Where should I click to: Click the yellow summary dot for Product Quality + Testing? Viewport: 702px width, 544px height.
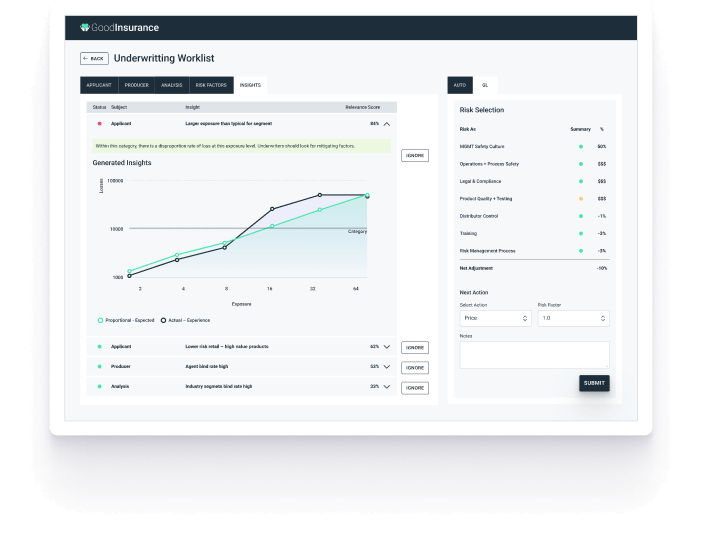pyautogui.click(x=580, y=199)
